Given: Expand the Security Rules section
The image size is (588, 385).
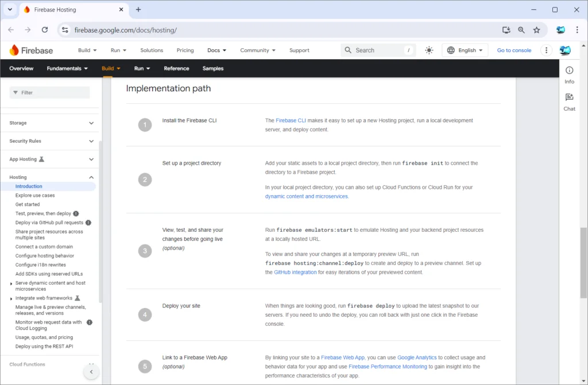Looking at the screenshot, I should pyautogui.click(x=91, y=141).
